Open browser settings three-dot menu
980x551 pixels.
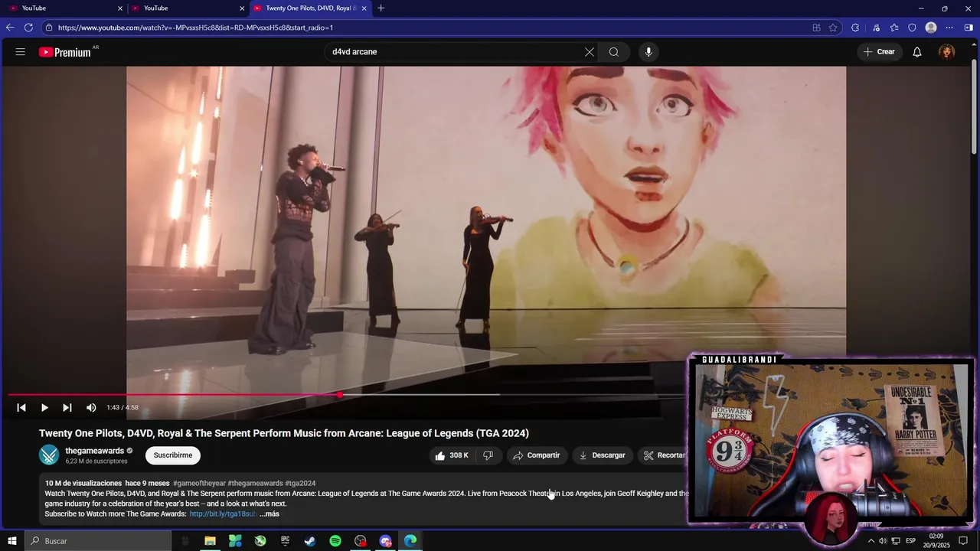tap(949, 28)
